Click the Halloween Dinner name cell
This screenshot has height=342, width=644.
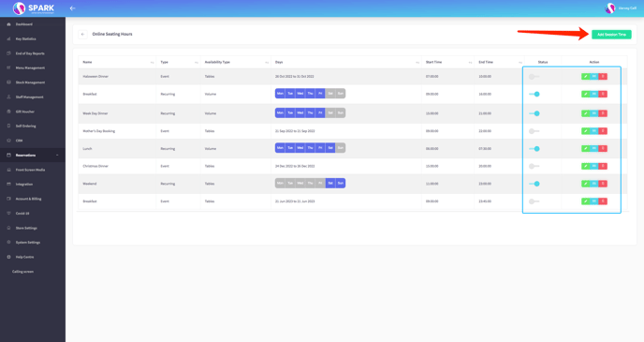95,77
